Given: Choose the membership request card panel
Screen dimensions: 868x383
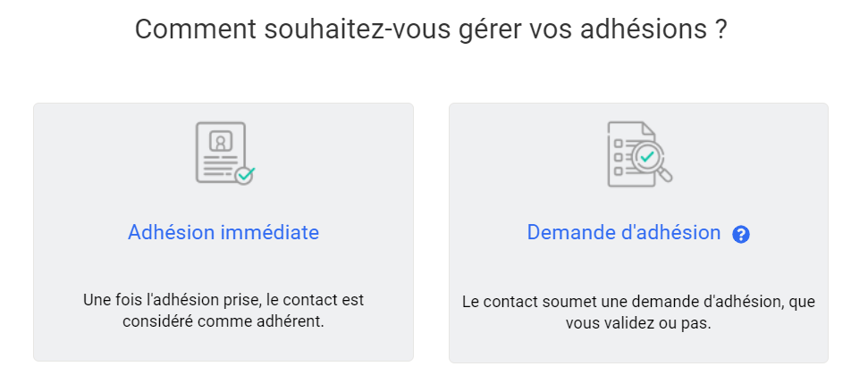Looking at the screenshot, I should (638, 233).
